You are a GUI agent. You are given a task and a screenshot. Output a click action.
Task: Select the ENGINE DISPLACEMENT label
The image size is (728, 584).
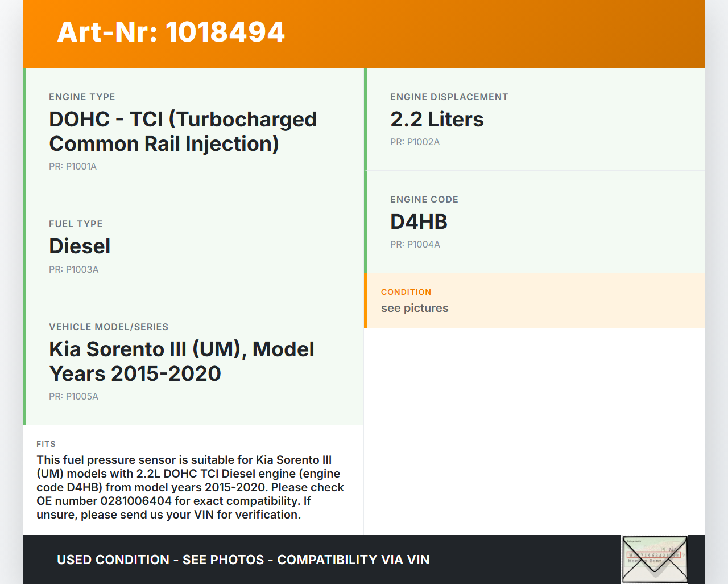point(449,97)
